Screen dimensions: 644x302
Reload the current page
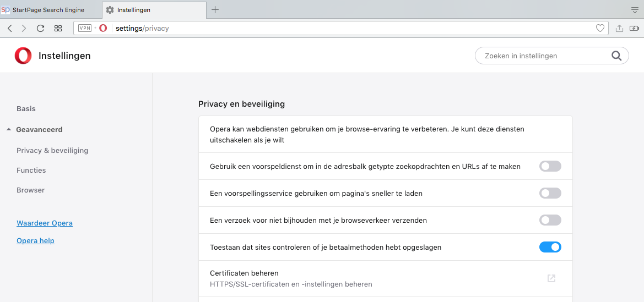tap(40, 28)
